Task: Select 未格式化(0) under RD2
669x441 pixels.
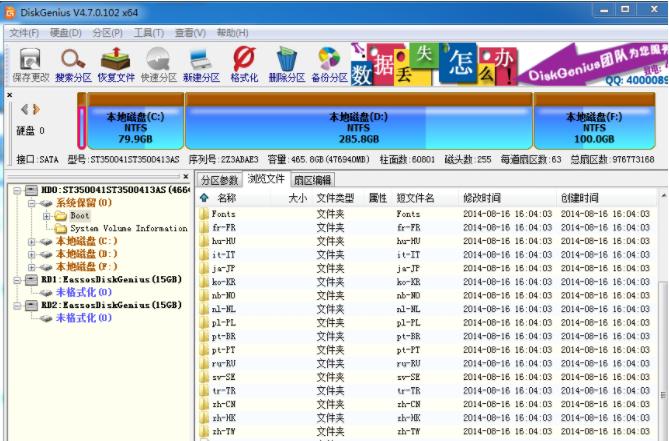Action: [x=84, y=318]
